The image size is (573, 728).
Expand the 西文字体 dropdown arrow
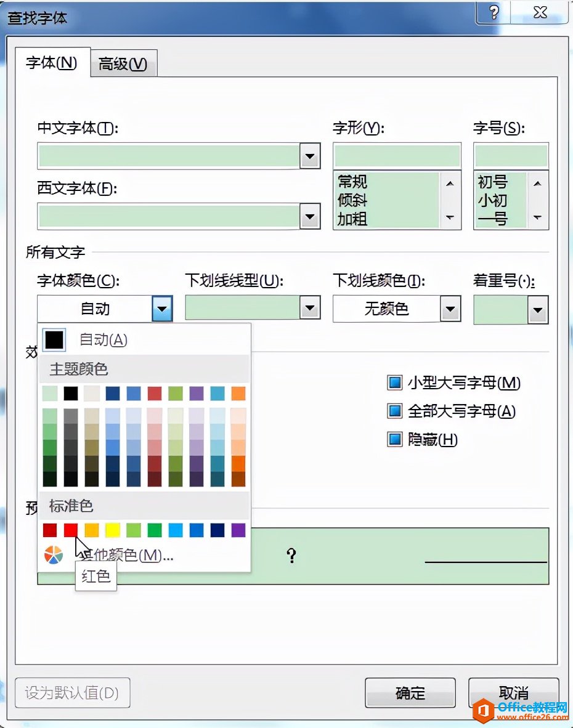(x=310, y=216)
